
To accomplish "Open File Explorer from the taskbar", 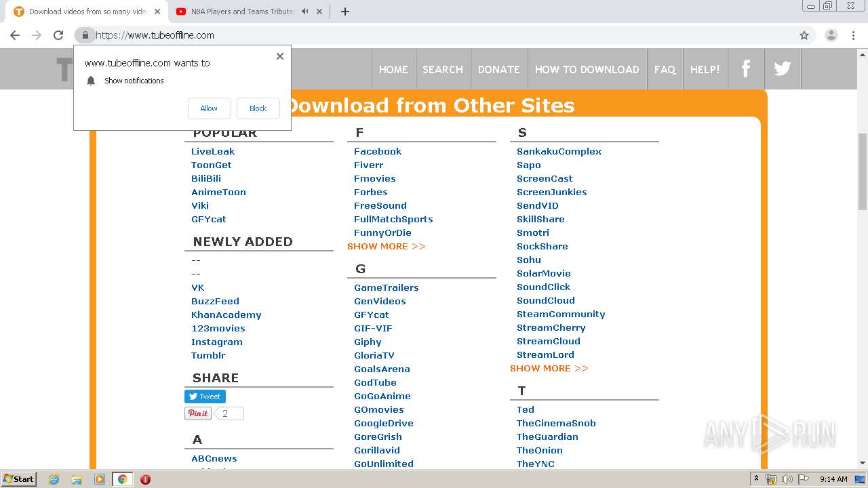I will (x=77, y=479).
